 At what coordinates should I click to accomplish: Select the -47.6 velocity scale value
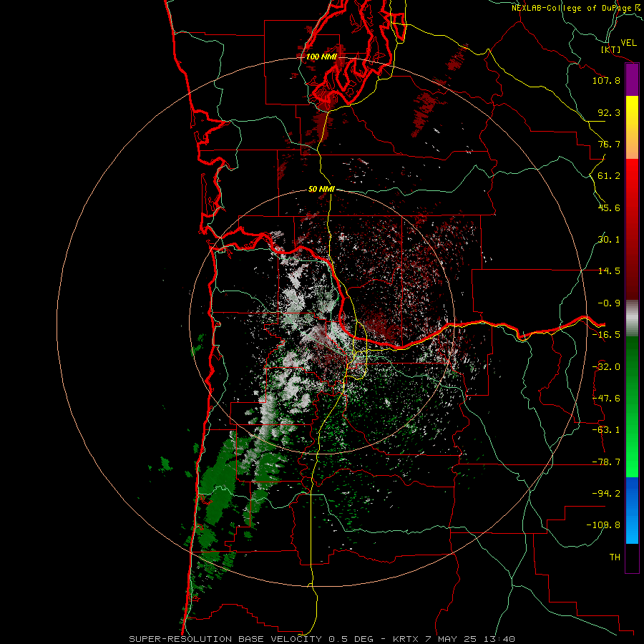tap(606, 399)
